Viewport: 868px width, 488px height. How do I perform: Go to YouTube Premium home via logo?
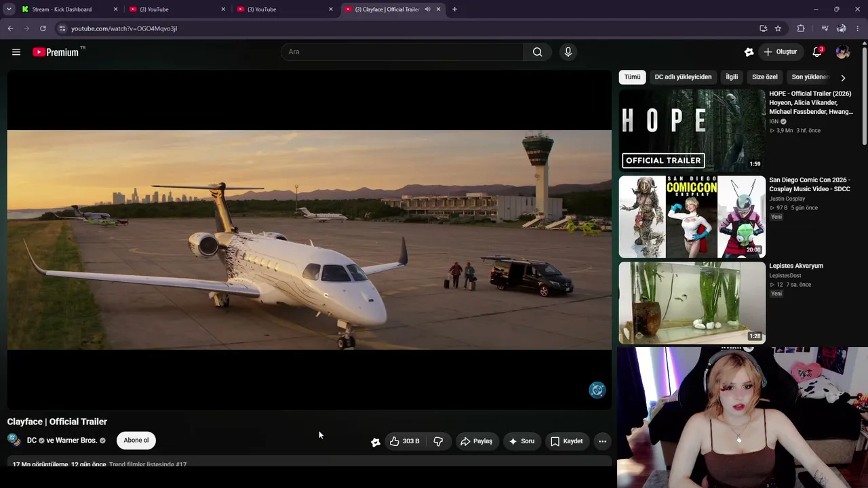(x=56, y=52)
